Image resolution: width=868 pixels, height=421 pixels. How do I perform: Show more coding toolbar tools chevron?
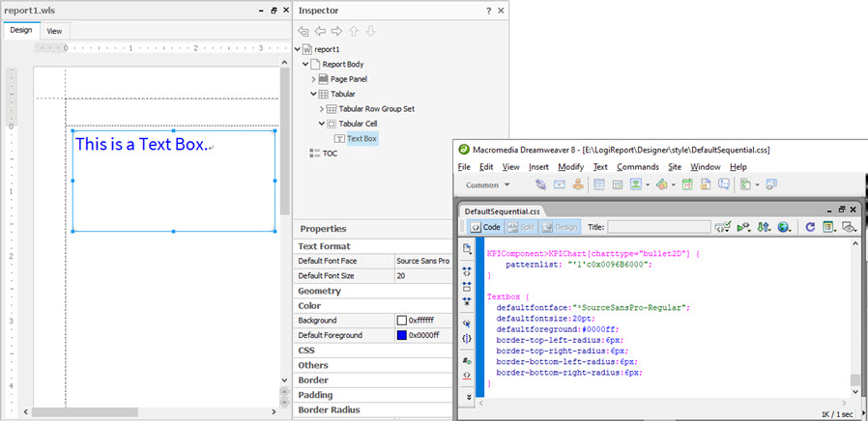(469, 397)
